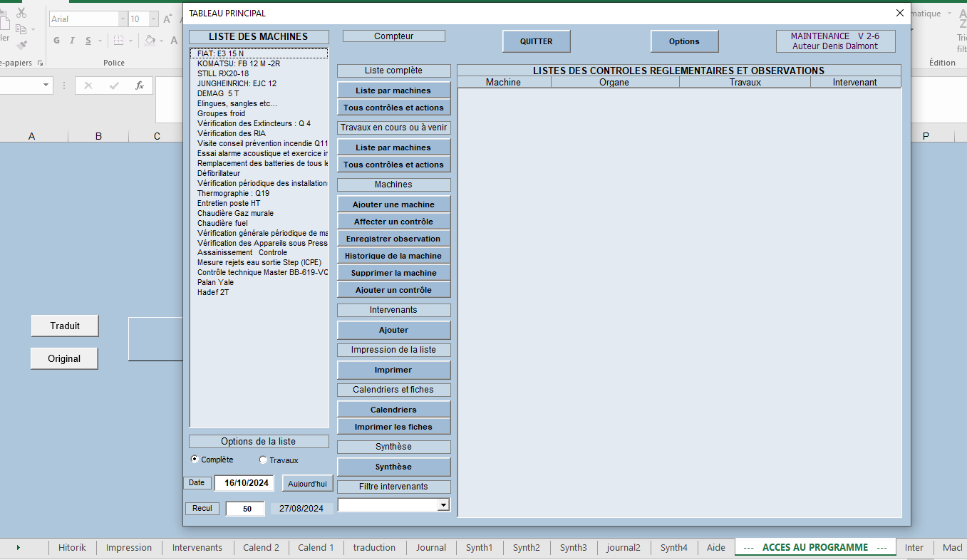Click the QUITTER button
The image size is (967, 560).
coord(537,41)
